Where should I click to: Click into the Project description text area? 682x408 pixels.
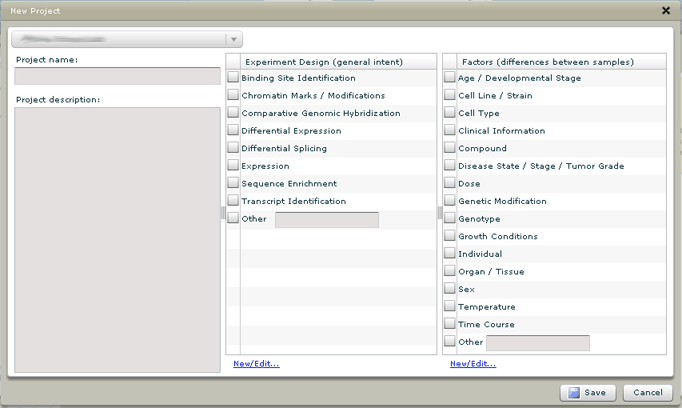[117, 240]
